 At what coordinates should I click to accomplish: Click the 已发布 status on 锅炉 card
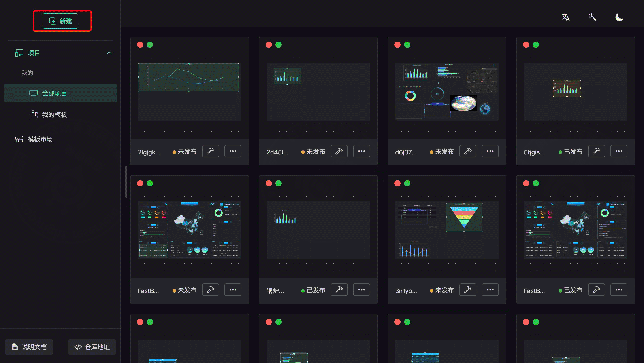click(x=313, y=290)
